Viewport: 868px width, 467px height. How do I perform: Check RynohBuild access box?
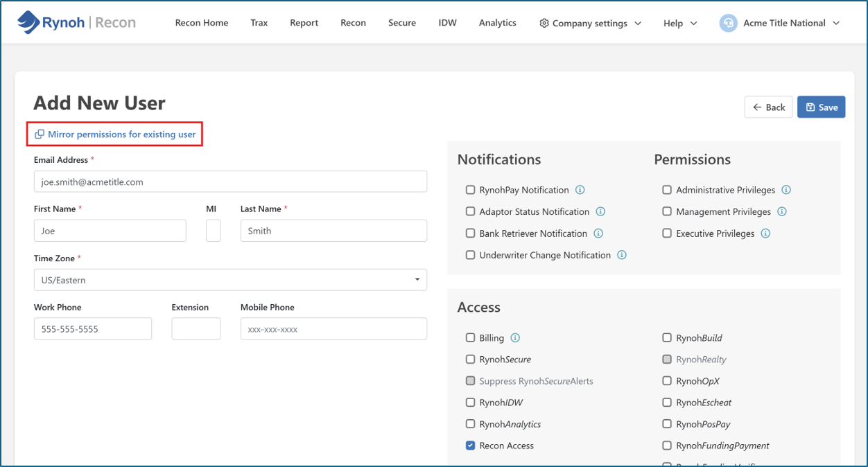pyautogui.click(x=667, y=338)
